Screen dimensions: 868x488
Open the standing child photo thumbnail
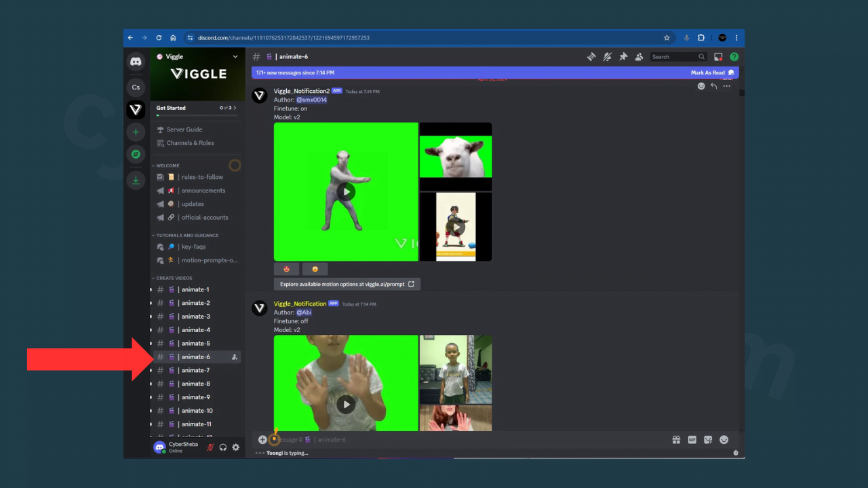click(x=456, y=369)
